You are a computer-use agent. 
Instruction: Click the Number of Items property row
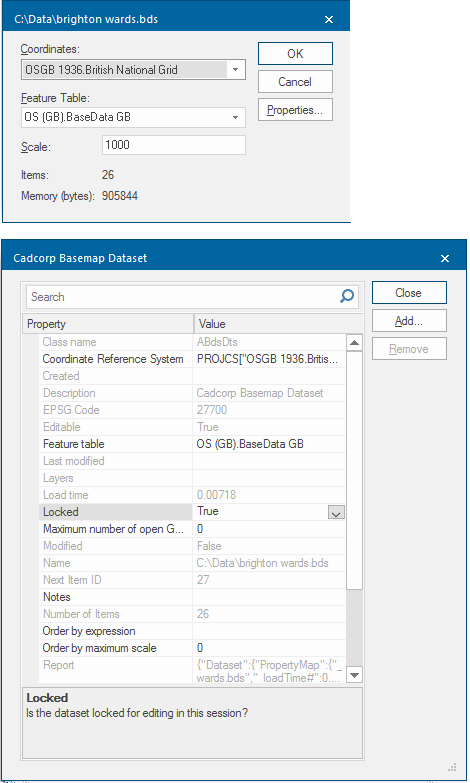(x=192, y=614)
